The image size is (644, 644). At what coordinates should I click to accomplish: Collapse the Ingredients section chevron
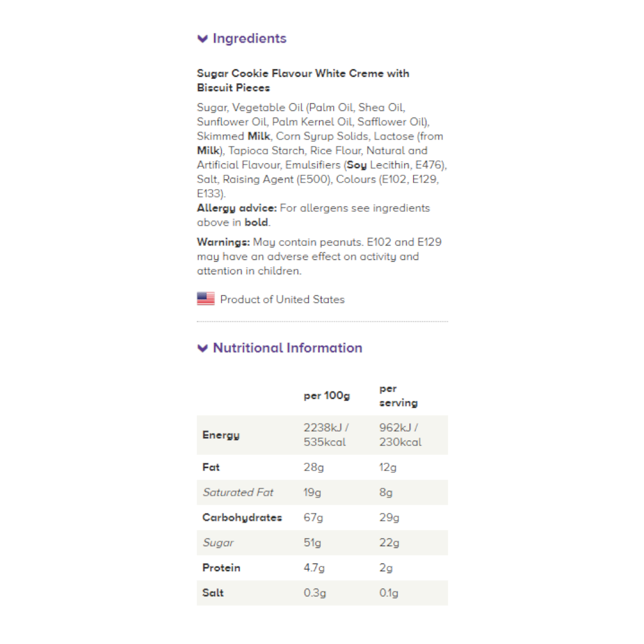(203, 39)
